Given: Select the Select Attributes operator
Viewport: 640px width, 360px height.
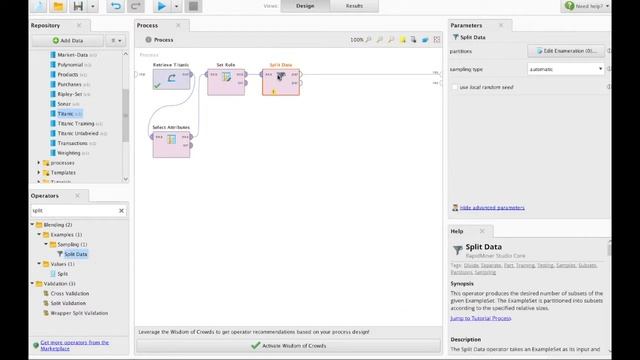Looking at the screenshot, I should tap(171, 144).
